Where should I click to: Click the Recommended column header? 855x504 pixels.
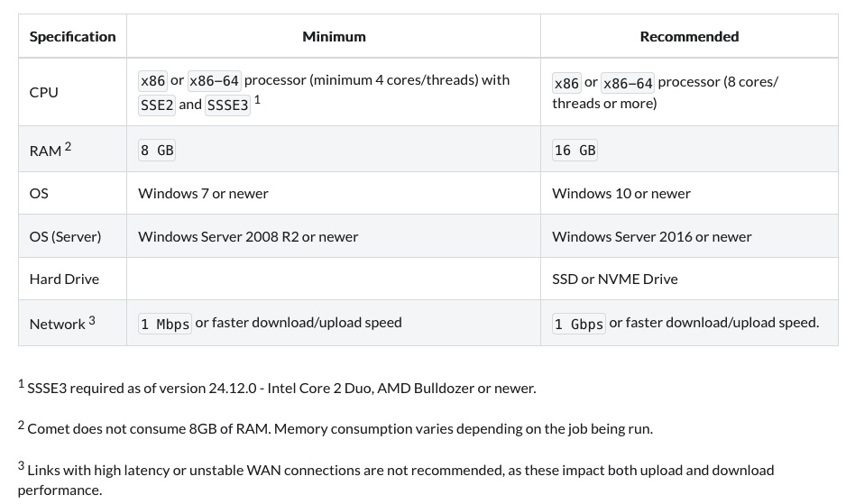coord(689,37)
